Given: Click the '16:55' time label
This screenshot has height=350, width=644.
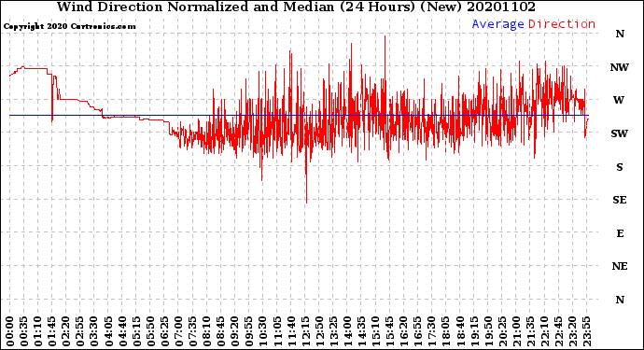Looking at the screenshot, I should pos(418,331).
